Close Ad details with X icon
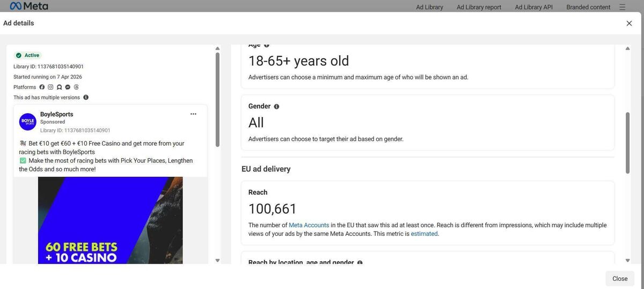The image size is (644, 289). (x=629, y=23)
